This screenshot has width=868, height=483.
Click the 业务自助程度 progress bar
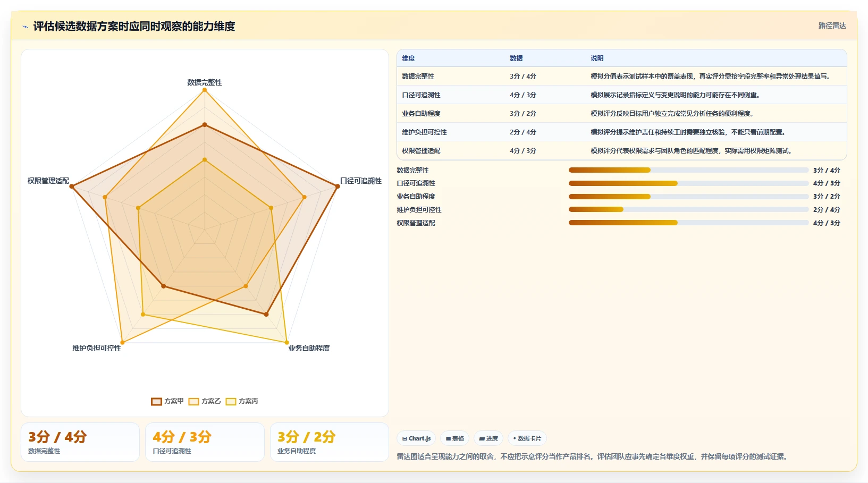(x=688, y=197)
